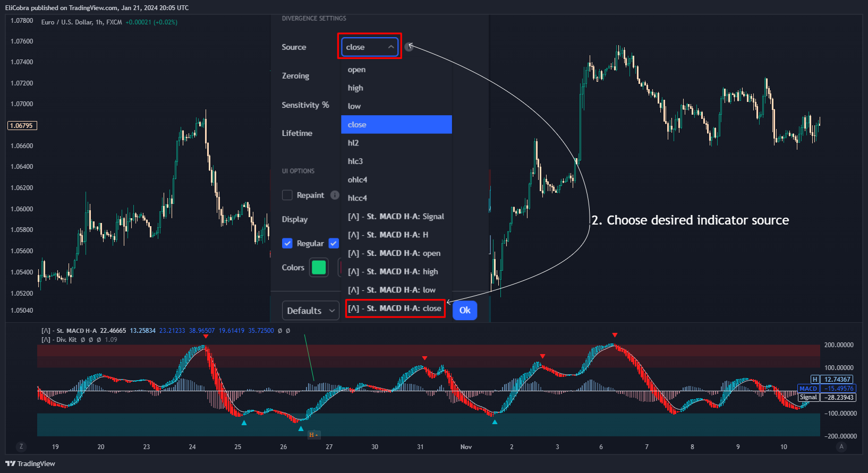868x473 pixels.
Task: Pick St. MACD H-A: Signal source
Action: click(396, 217)
